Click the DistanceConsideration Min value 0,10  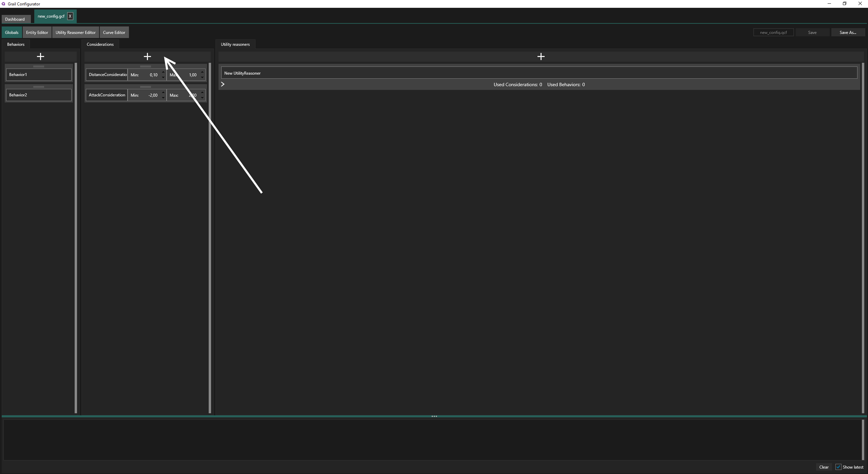154,75
